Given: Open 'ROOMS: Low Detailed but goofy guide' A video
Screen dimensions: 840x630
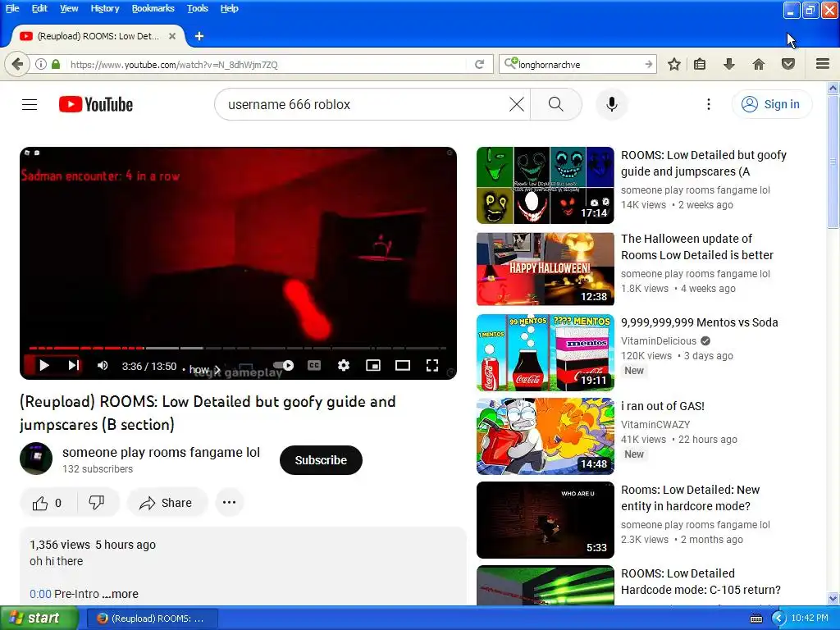Looking at the screenshot, I should [x=703, y=163].
